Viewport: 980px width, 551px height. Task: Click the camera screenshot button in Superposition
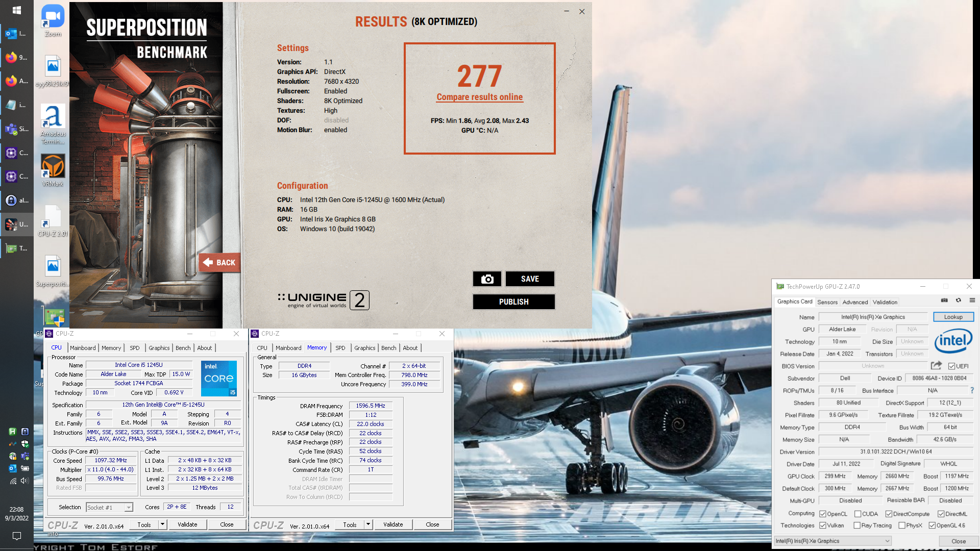[x=487, y=279]
